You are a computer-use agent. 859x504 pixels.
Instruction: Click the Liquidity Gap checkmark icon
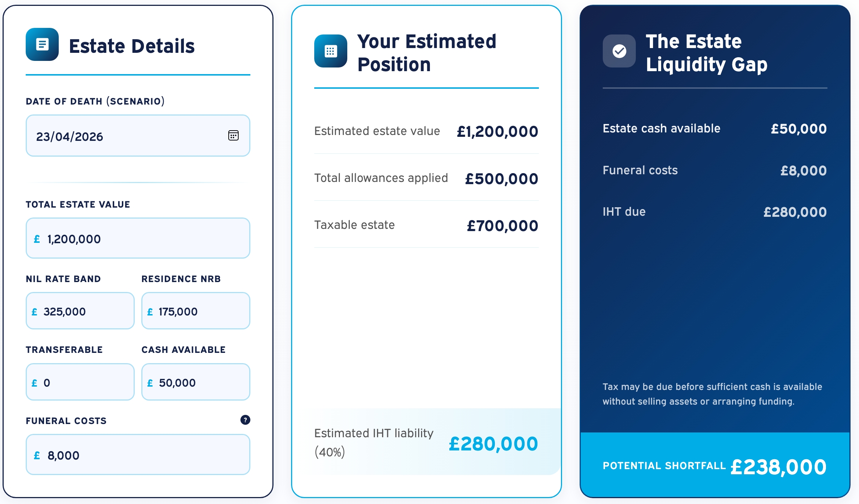(619, 51)
